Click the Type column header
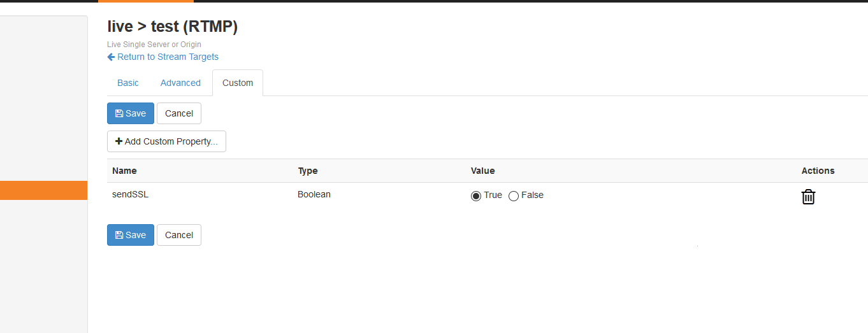The image size is (868, 333). (307, 171)
